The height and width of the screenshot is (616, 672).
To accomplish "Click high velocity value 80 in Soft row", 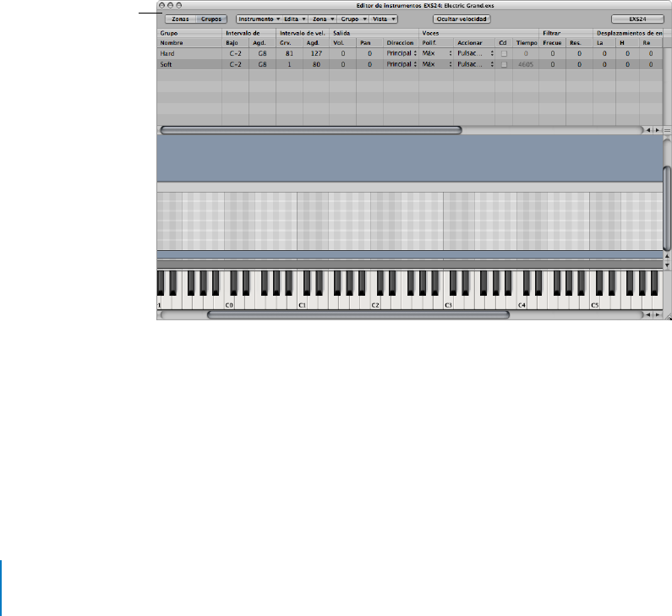I will coord(316,64).
